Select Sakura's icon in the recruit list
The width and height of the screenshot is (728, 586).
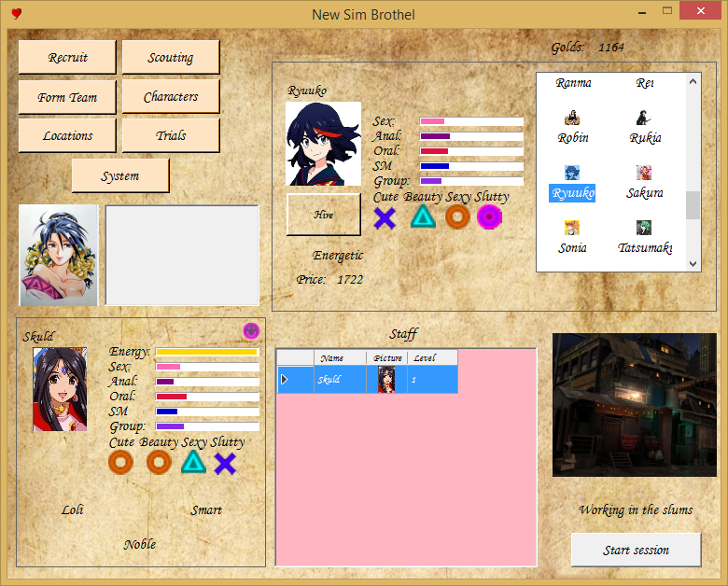click(643, 173)
